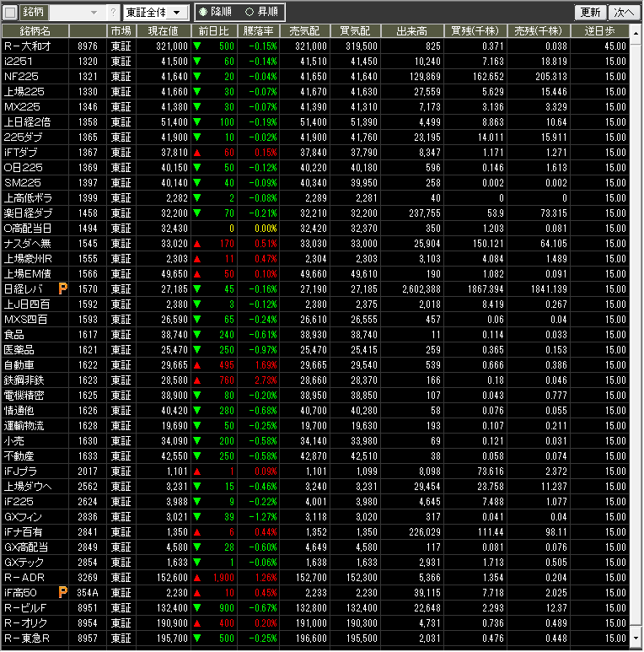Click the down arrow on 上場ダウヘ row
Viewport: 644px width, 652px height.
click(x=197, y=486)
